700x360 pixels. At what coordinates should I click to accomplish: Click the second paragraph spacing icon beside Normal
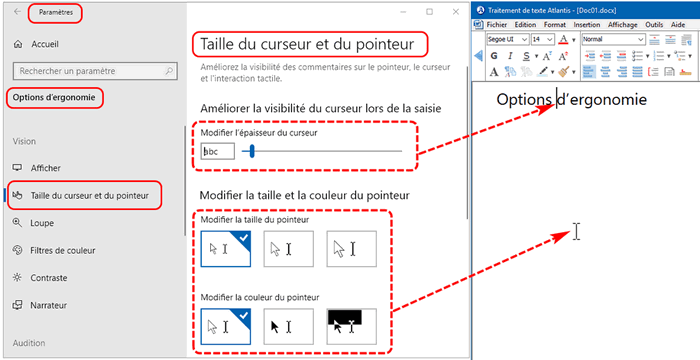click(670, 39)
